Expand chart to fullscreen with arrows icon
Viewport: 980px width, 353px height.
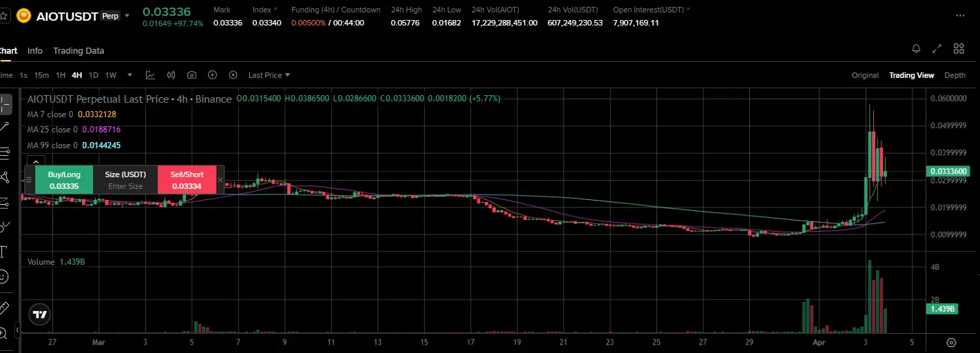coord(937,49)
